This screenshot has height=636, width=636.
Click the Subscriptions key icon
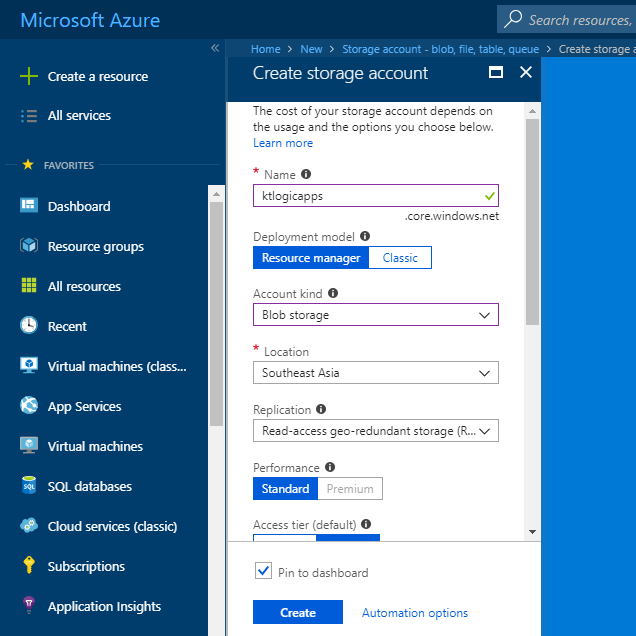(x=29, y=565)
